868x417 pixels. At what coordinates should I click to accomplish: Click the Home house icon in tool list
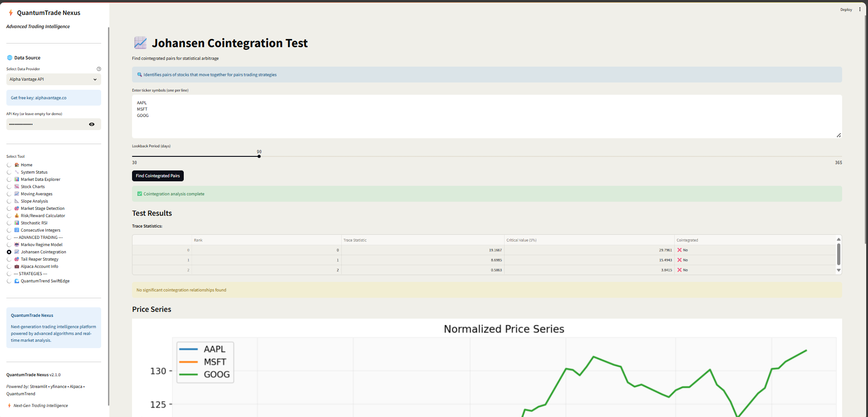[x=17, y=165]
